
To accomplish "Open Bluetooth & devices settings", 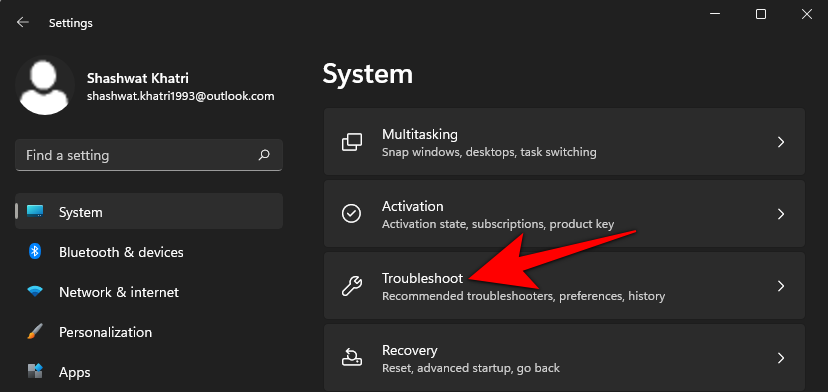I will pos(149,252).
